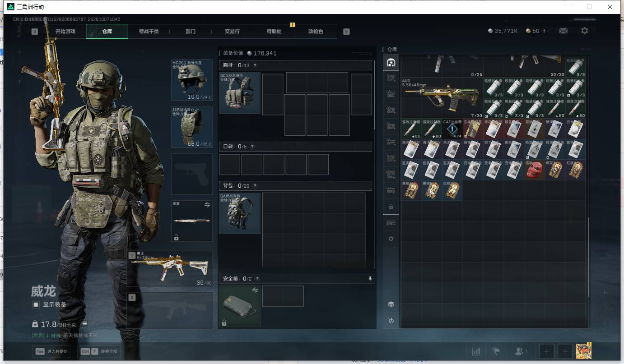The height and width of the screenshot is (364, 624).
Task: Select the MC201 helmet slot
Action: click(192, 80)
